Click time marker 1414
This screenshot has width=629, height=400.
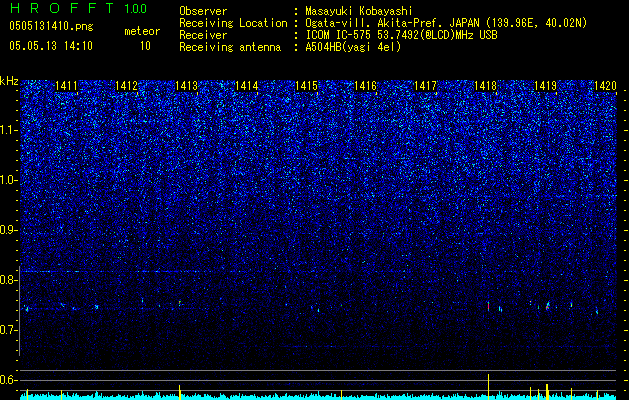click(x=246, y=86)
